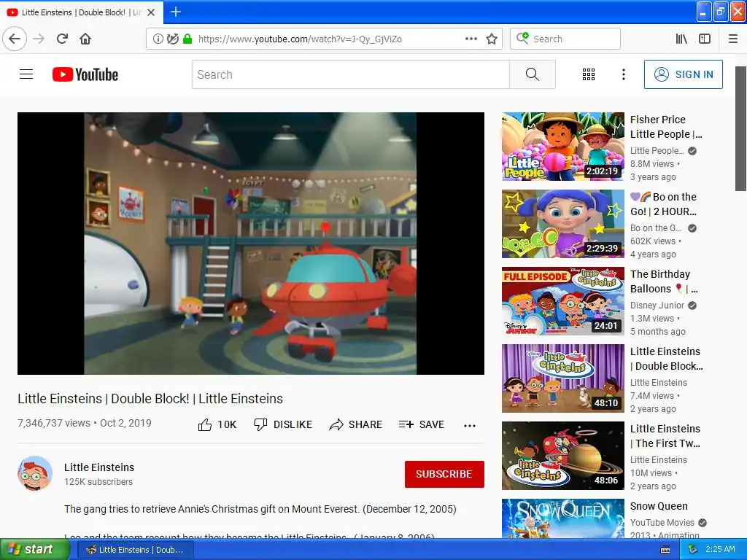Viewport: 747px width, 560px height.
Task: Click the browser toolbar Search box
Action: click(x=565, y=39)
